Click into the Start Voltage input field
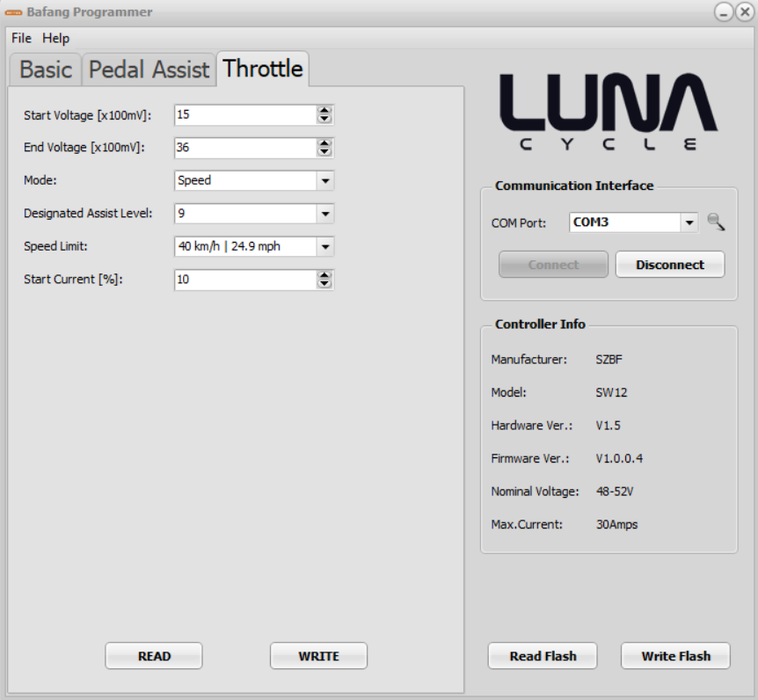Viewport: 758px width, 700px height. pos(244,114)
